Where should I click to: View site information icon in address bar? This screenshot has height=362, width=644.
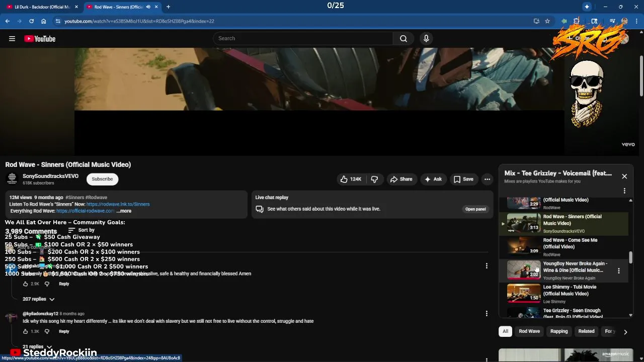click(x=58, y=21)
